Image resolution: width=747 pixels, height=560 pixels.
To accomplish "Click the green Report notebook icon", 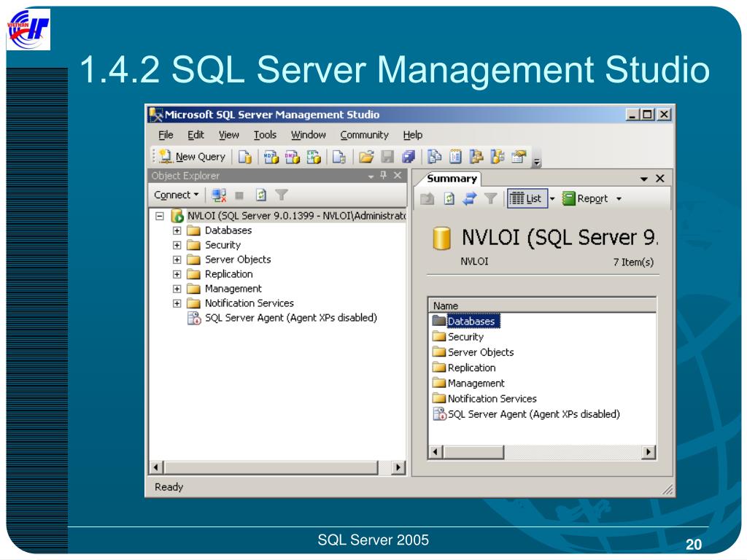I will pos(568,198).
